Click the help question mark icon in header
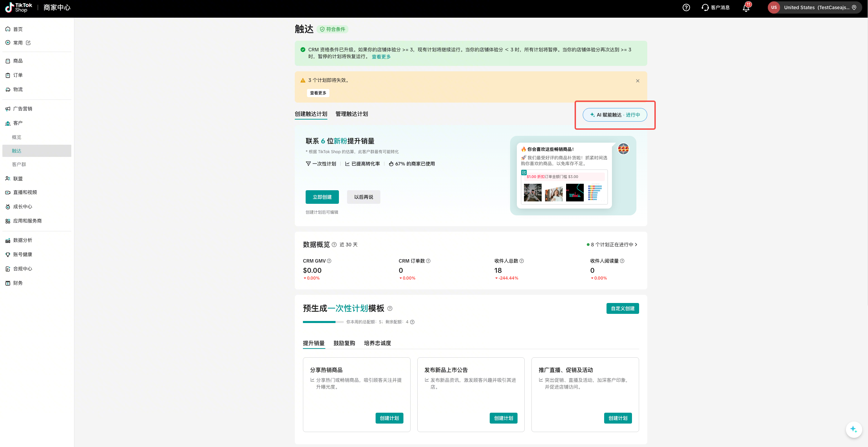868x447 pixels. click(x=686, y=7)
